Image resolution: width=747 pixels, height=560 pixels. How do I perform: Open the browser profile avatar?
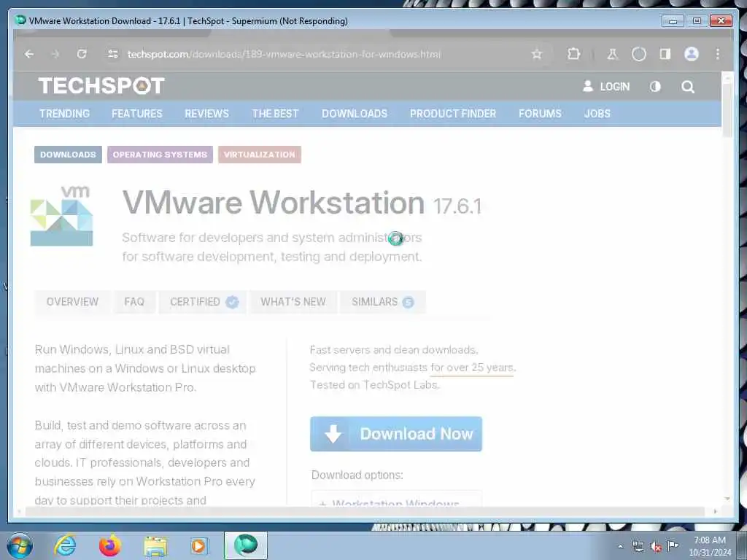coord(692,54)
